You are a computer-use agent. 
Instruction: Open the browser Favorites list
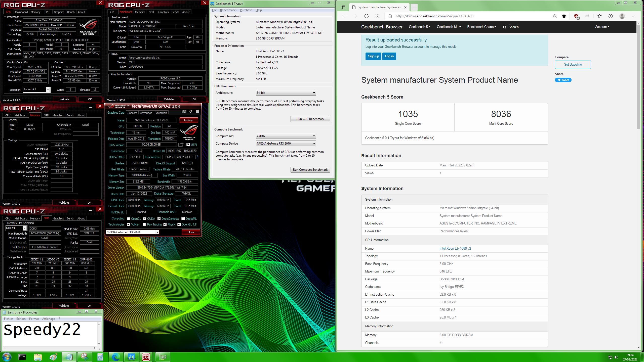tap(599, 16)
